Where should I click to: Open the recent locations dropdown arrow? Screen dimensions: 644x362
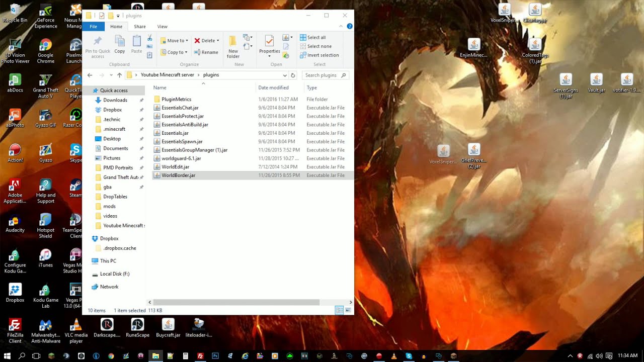click(110, 75)
